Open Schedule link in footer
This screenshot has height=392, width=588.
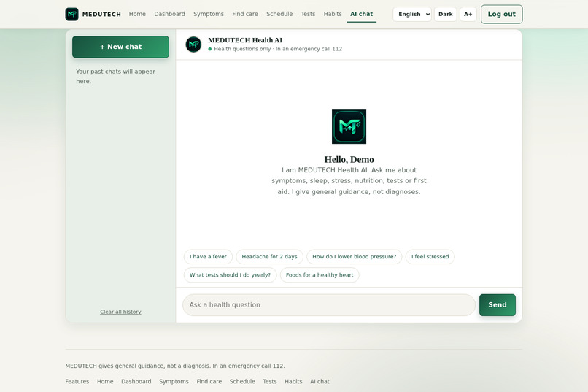point(242,382)
